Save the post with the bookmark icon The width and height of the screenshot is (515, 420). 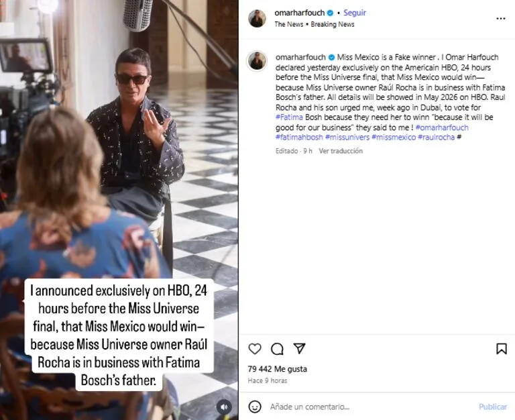pos(502,349)
